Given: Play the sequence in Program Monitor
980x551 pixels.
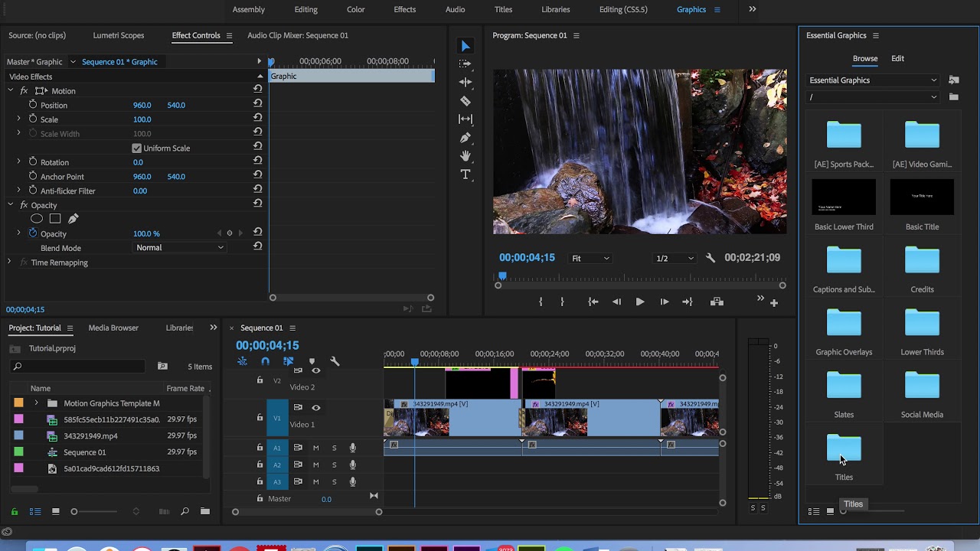Looking at the screenshot, I should 639,302.
